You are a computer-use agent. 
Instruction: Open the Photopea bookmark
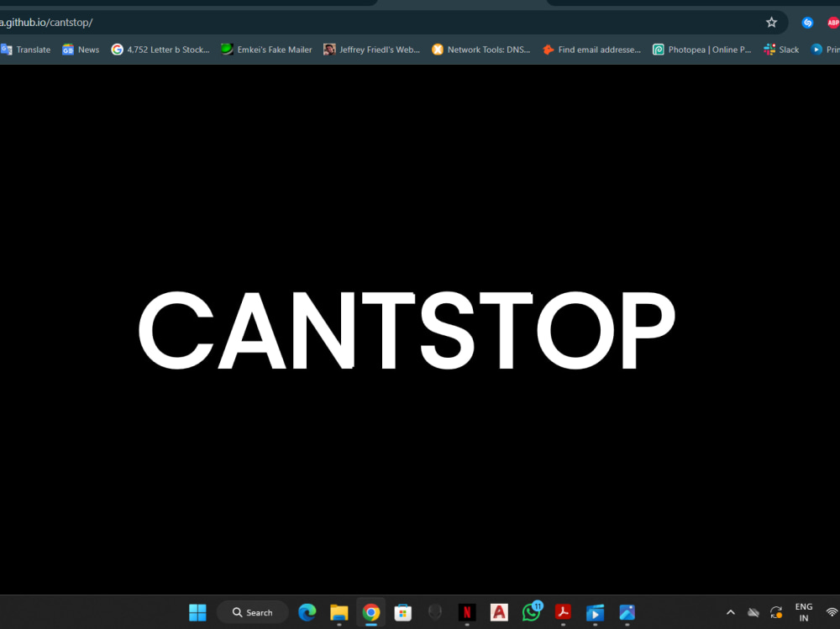[x=701, y=50]
